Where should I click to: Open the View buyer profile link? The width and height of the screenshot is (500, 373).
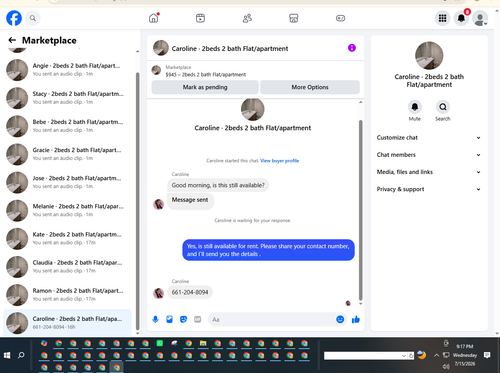click(x=279, y=161)
